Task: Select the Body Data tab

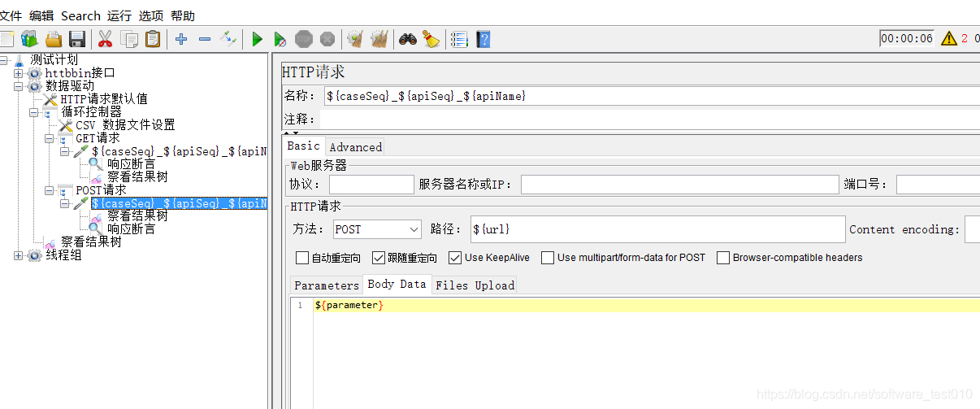Action: (x=397, y=285)
